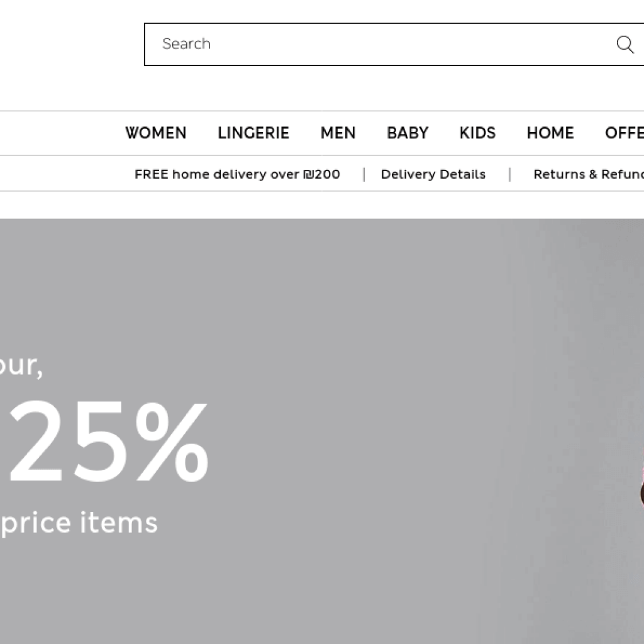Click the magnifying glass search icon
644x644 pixels.
(x=625, y=44)
